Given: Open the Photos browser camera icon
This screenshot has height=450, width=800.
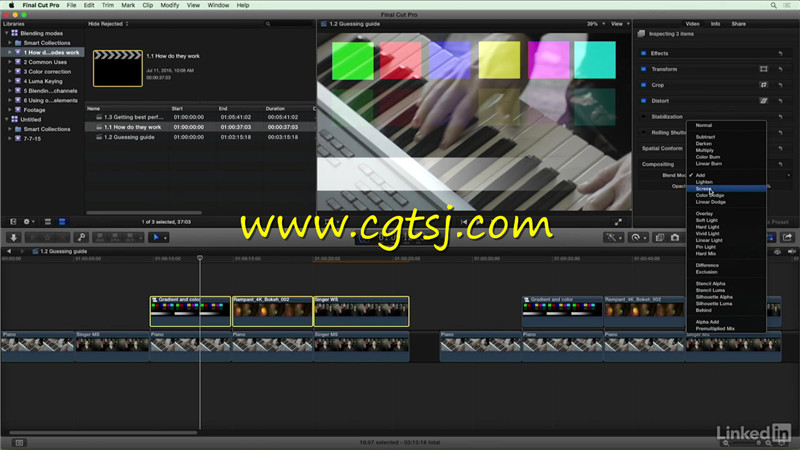Looking at the screenshot, I should [x=675, y=237].
